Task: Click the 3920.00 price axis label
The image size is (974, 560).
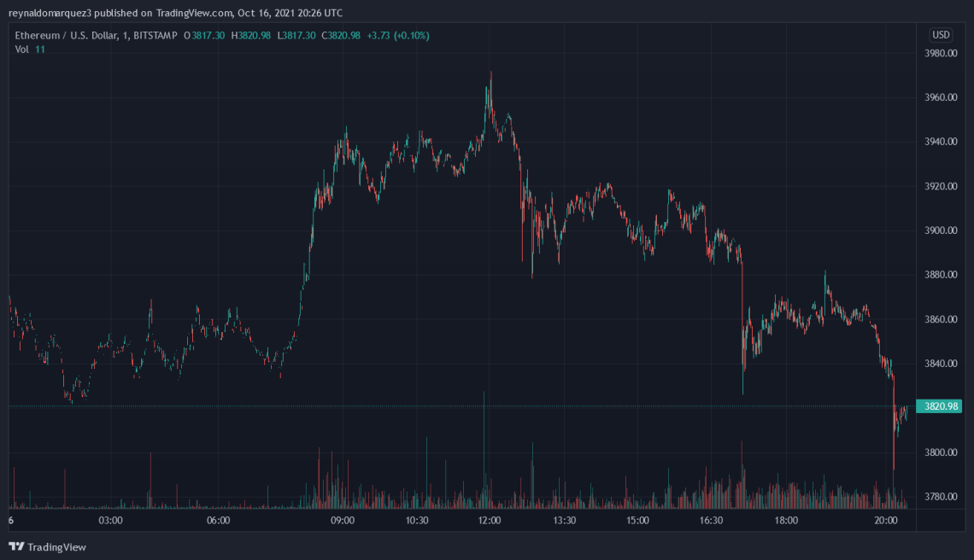Action: pyautogui.click(x=941, y=186)
